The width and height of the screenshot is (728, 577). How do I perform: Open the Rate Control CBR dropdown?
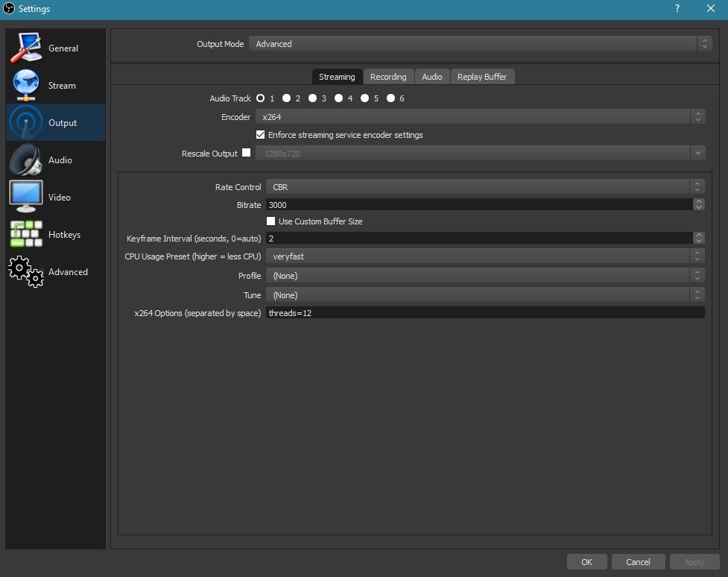pyautogui.click(x=485, y=187)
